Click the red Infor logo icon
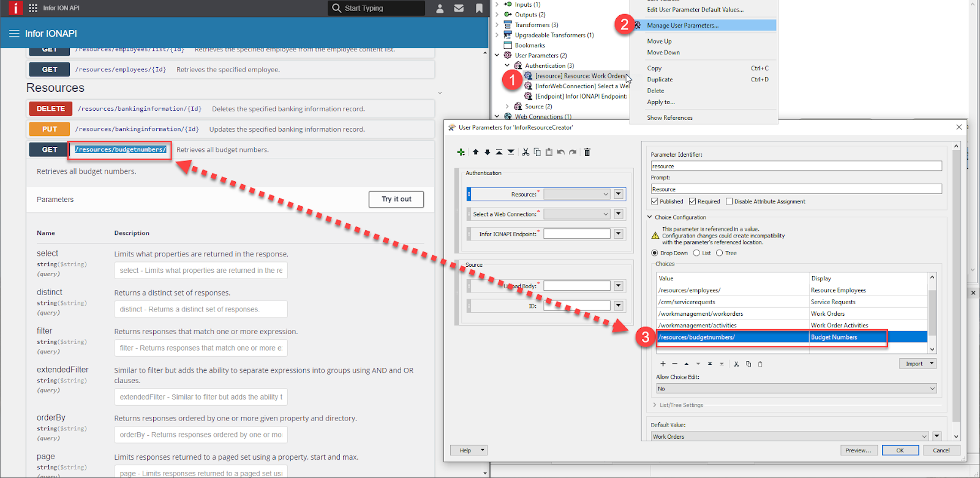 click(x=15, y=8)
